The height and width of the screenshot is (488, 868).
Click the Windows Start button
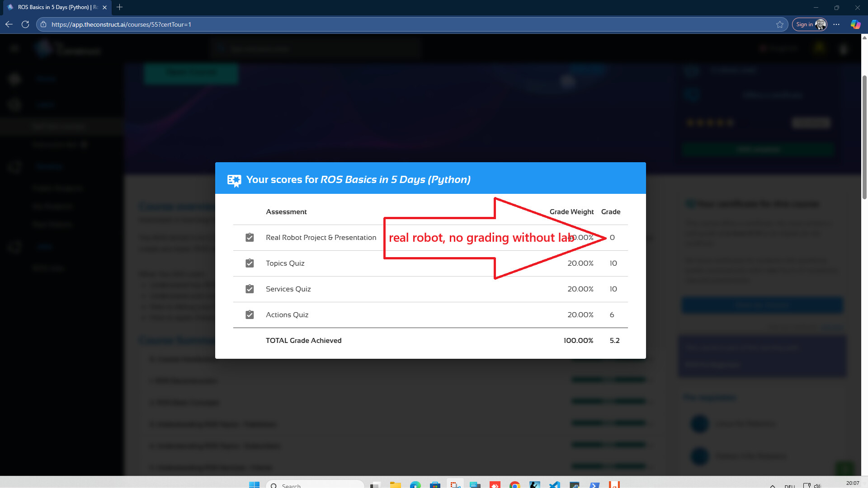point(254,485)
